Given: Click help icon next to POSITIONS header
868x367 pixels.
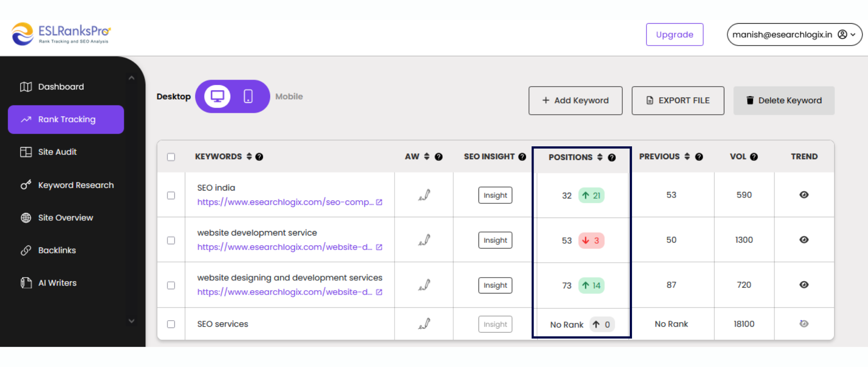Looking at the screenshot, I should 612,158.
